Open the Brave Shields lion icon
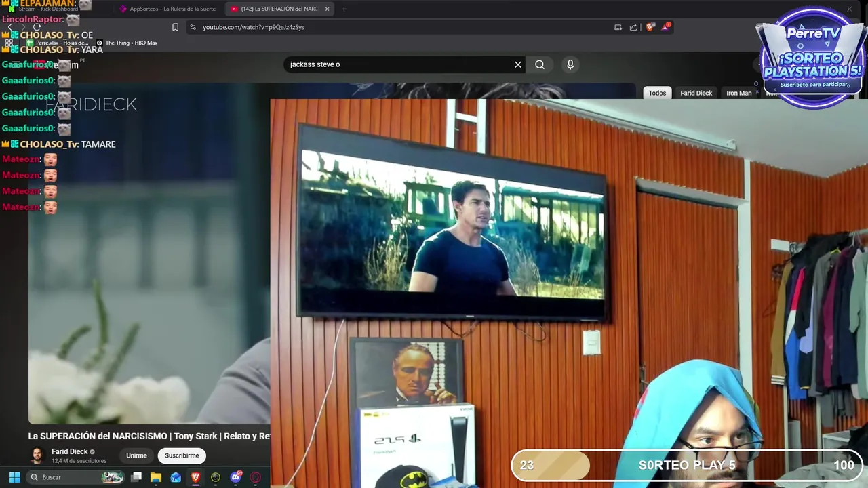The width and height of the screenshot is (868, 488). pyautogui.click(x=650, y=27)
